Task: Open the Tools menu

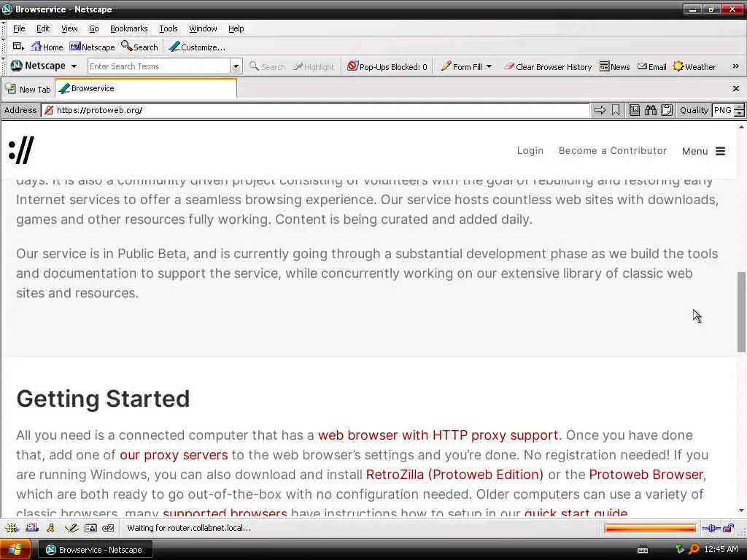Action: click(x=169, y=28)
